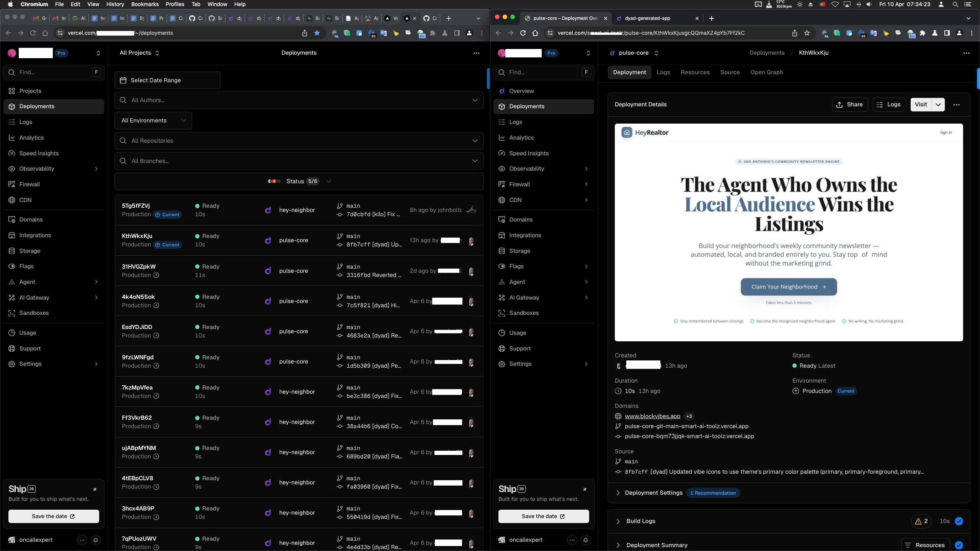
Task: Open Projects in left window sidebar
Action: click(54, 91)
